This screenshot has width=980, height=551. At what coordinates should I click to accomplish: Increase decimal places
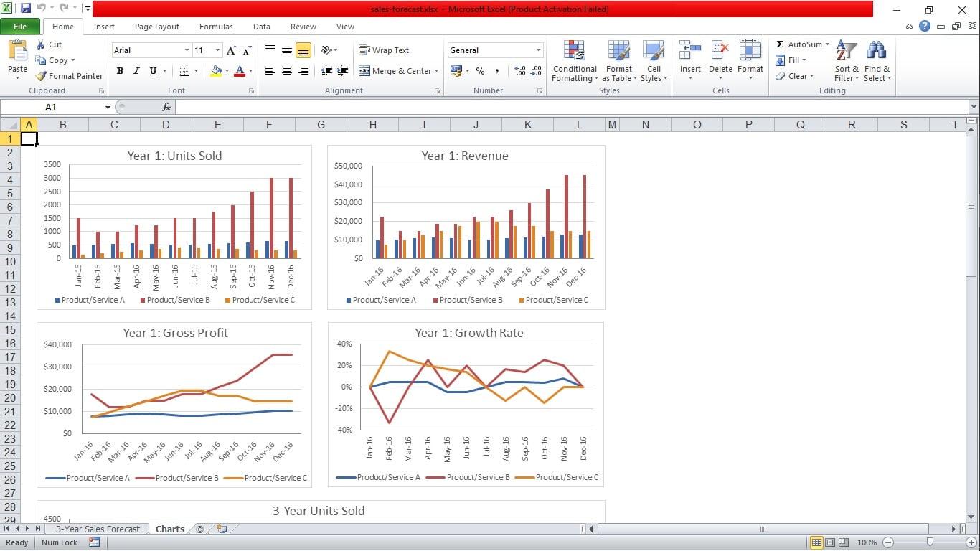pyautogui.click(x=519, y=71)
